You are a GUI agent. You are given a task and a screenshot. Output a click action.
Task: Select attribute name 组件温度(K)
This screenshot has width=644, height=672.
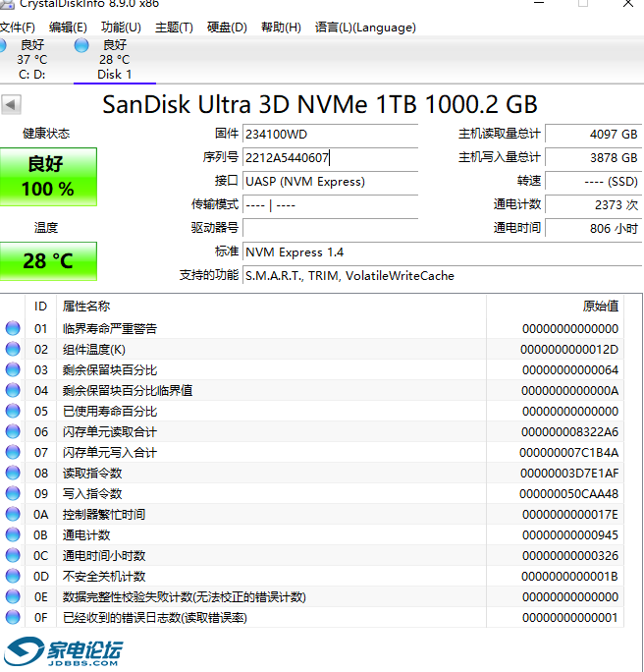pyautogui.click(x=94, y=350)
